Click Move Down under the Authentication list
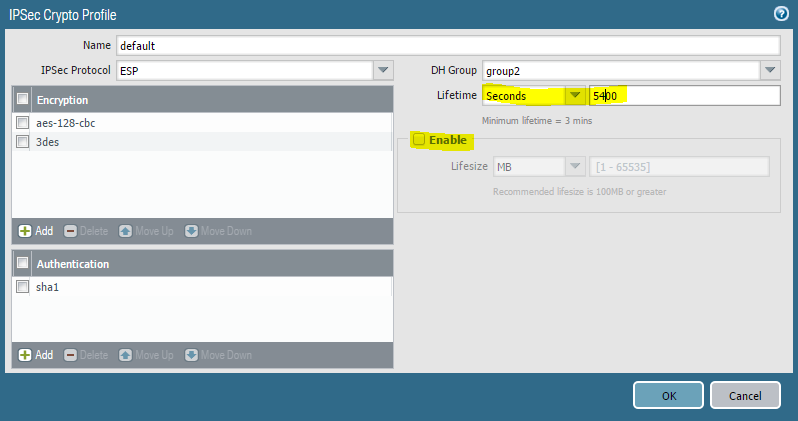 coord(218,355)
